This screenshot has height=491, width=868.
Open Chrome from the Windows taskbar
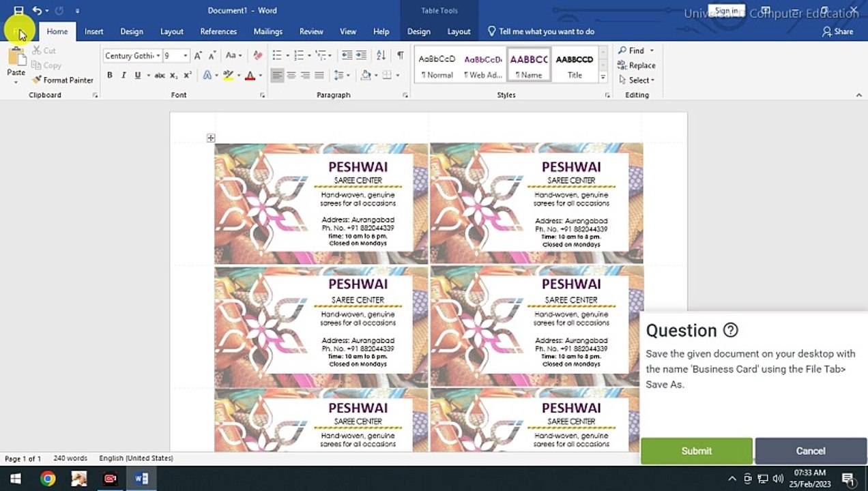coord(48,479)
